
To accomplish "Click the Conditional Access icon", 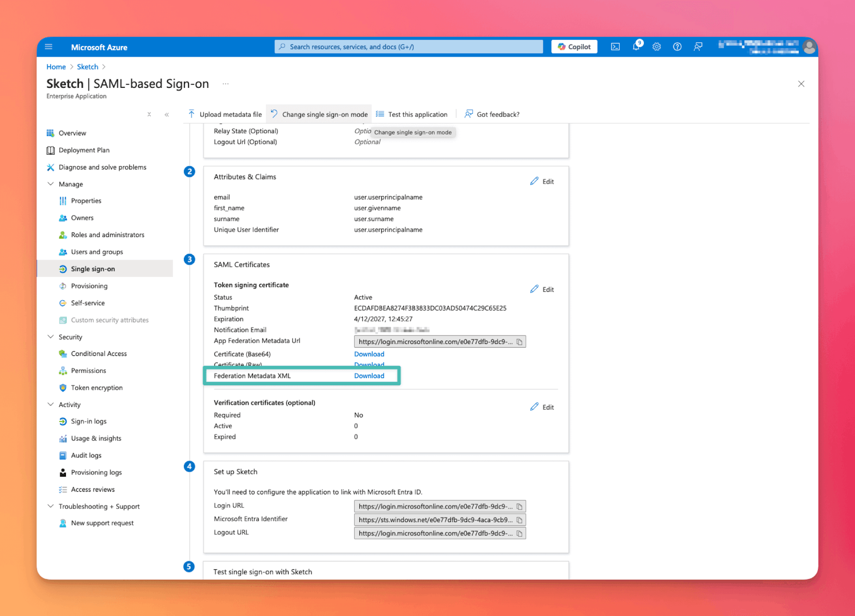I will tap(63, 354).
